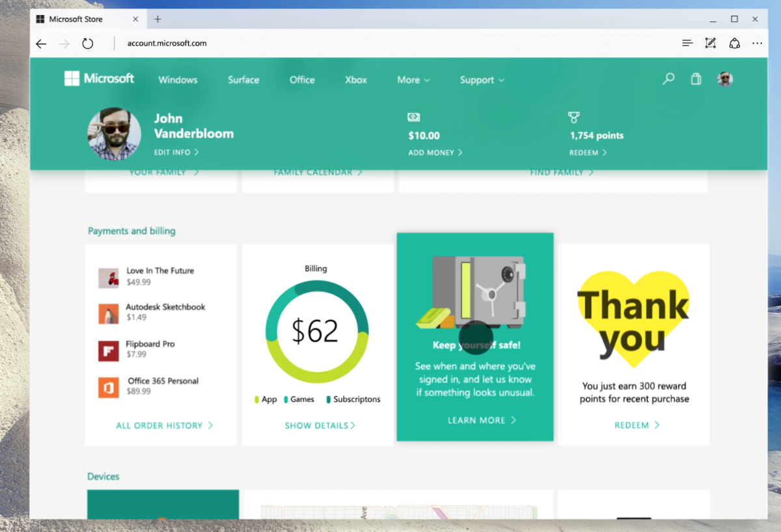Click the Autodesk Sketchbook title
The width and height of the screenshot is (781, 532).
tap(165, 307)
